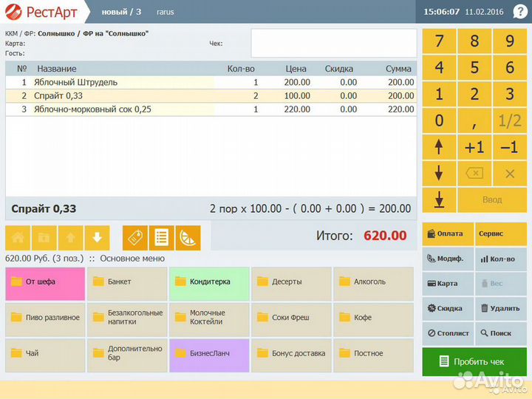This screenshot has width=532, height=399.
Task: Open the purple БизнесЛанч category
Action: 209,353
